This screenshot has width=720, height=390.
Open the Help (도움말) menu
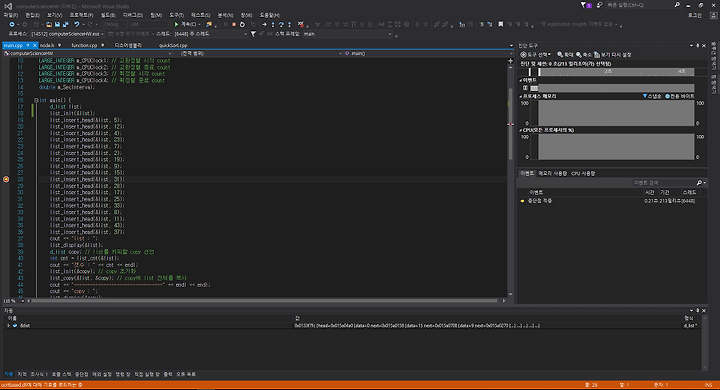270,15
